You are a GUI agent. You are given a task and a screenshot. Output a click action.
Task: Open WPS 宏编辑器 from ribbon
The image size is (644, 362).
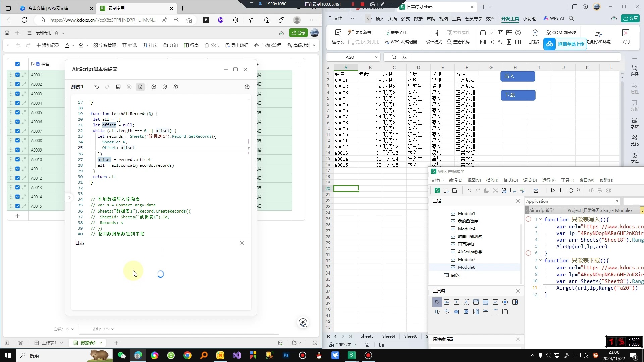pyautogui.click(x=400, y=42)
